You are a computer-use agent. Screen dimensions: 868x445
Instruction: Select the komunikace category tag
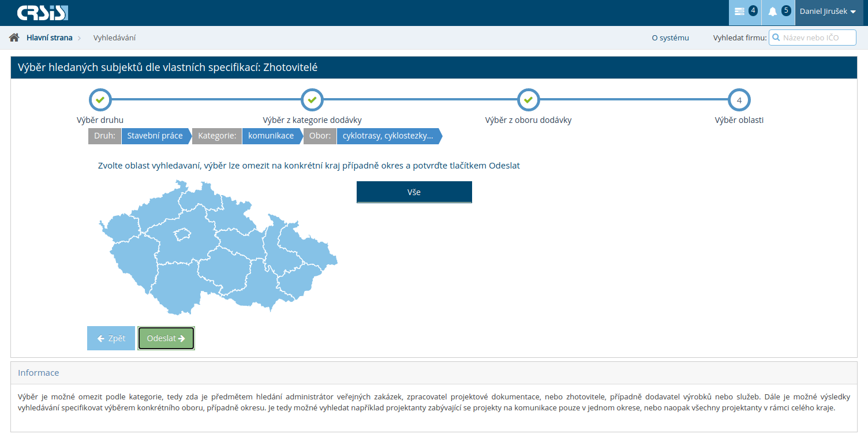pyautogui.click(x=271, y=136)
